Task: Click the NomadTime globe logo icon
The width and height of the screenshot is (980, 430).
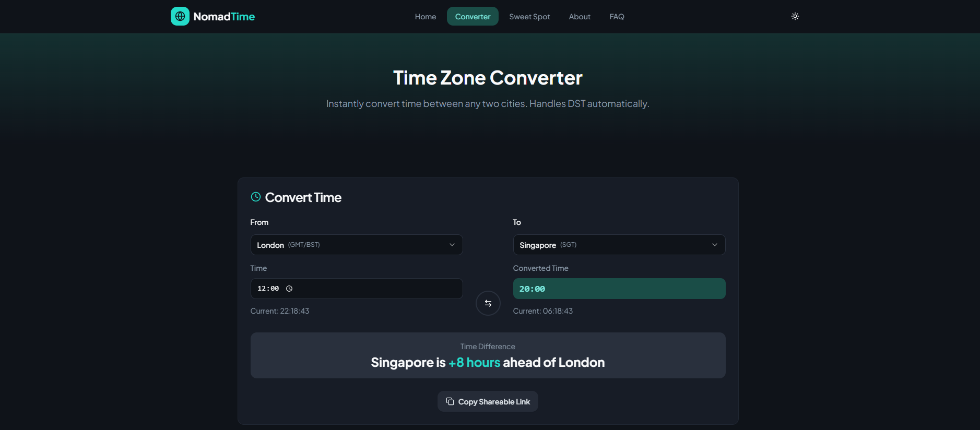Action: point(180,16)
